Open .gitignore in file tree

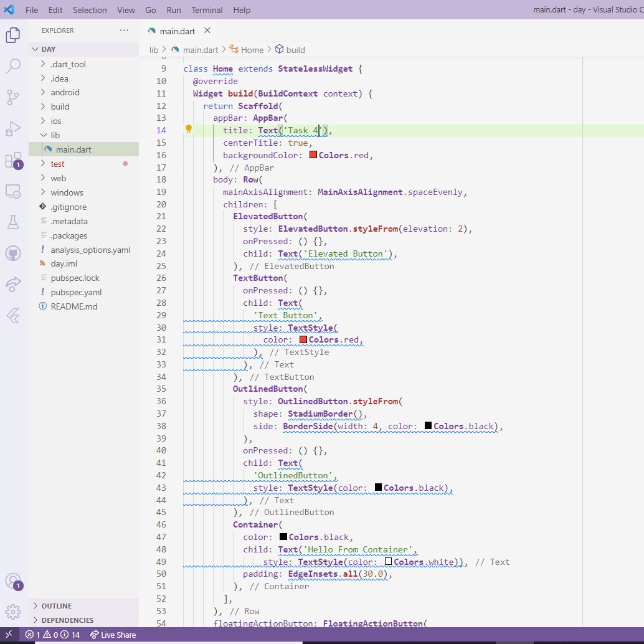84,207
